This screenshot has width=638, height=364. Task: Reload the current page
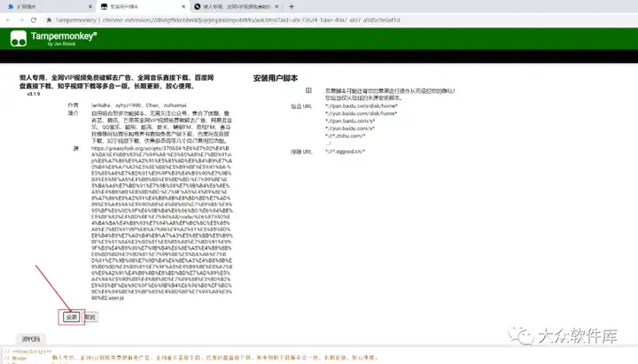34,20
